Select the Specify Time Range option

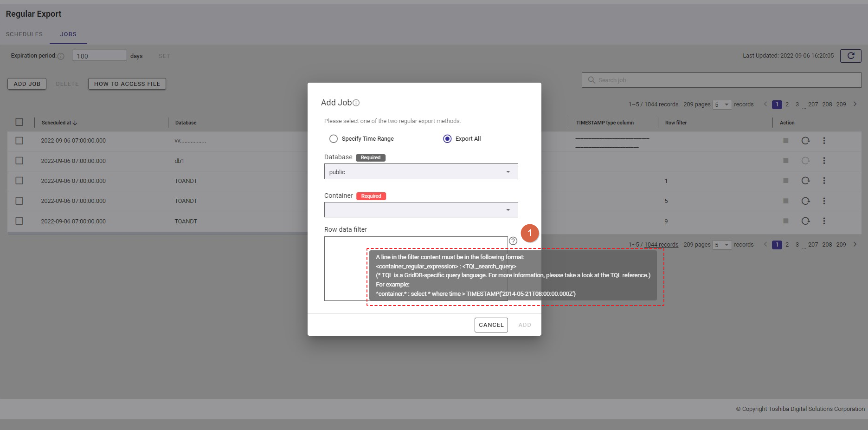334,139
